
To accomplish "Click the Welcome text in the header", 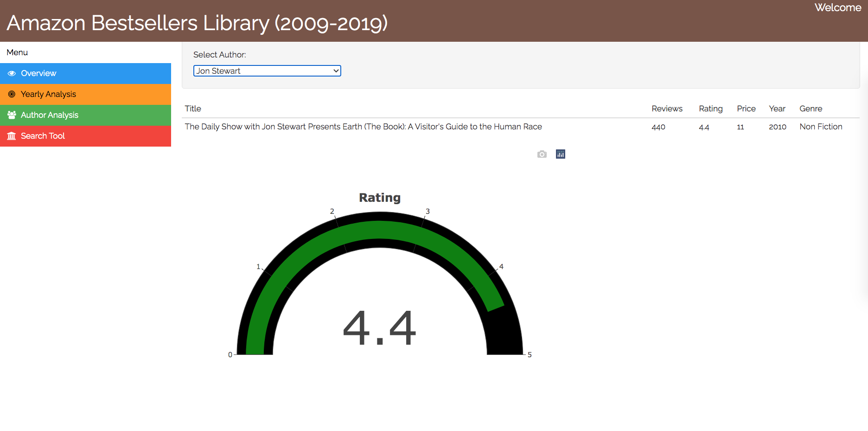I will tap(837, 7).
